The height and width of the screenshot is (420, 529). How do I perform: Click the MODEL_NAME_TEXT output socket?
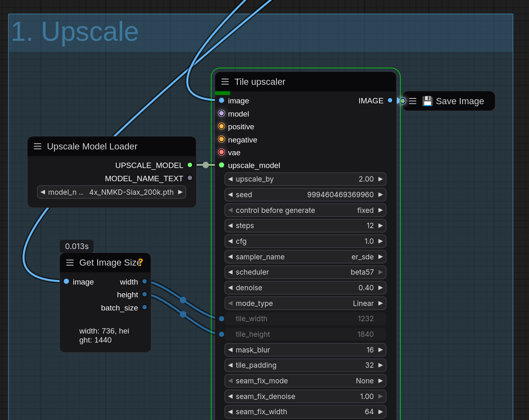pyautogui.click(x=190, y=178)
